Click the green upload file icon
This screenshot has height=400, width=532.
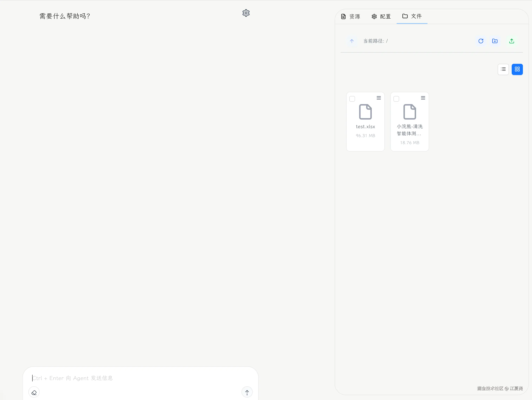click(x=512, y=41)
